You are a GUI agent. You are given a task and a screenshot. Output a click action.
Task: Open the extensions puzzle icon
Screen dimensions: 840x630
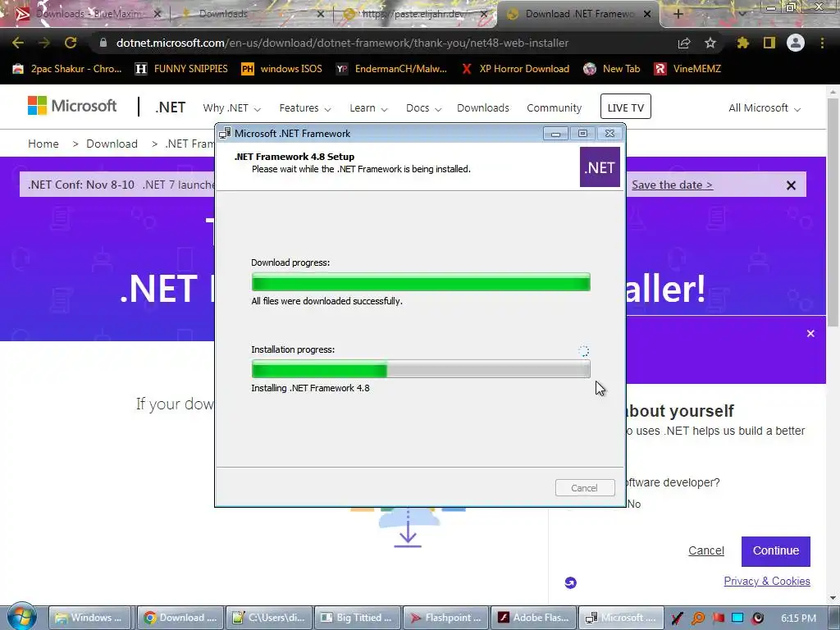(742, 43)
